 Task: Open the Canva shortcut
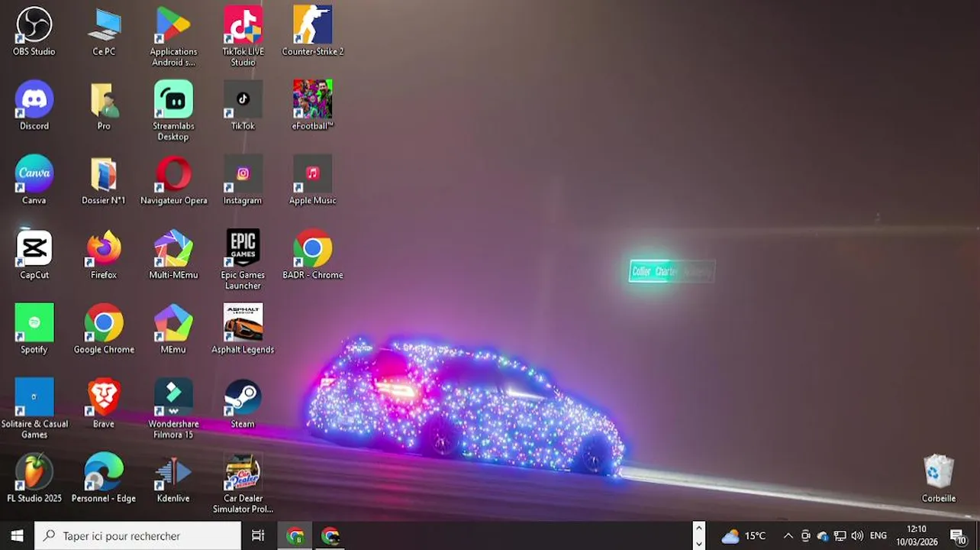[34, 180]
